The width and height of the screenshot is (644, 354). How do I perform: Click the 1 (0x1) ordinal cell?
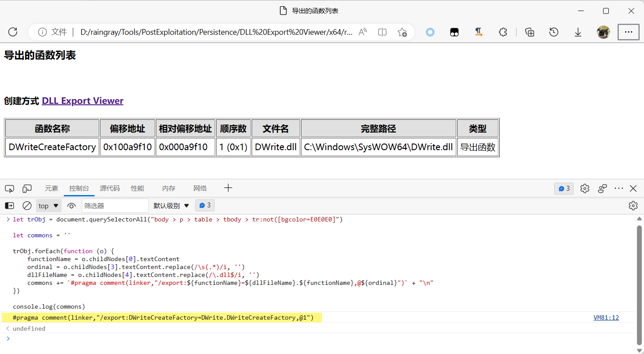(x=234, y=147)
